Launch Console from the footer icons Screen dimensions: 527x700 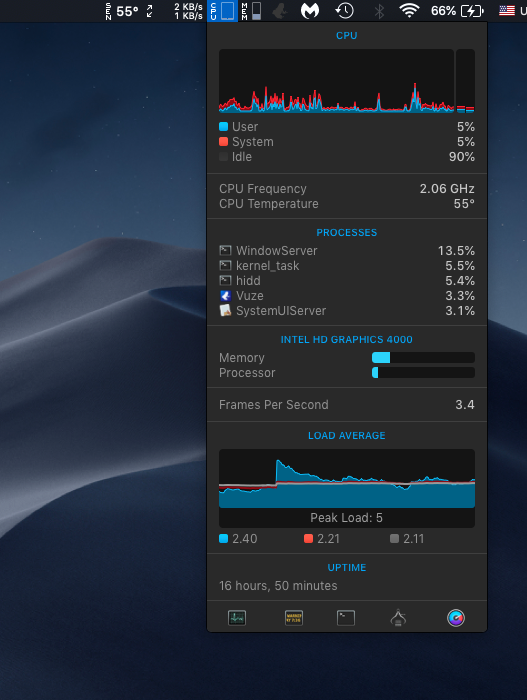(x=294, y=618)
